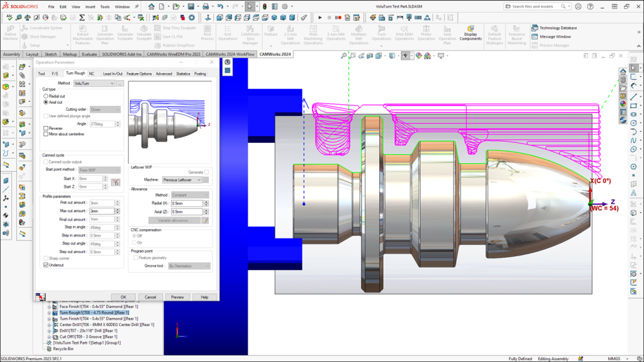Select the Radial cut option

pos(46,96)
